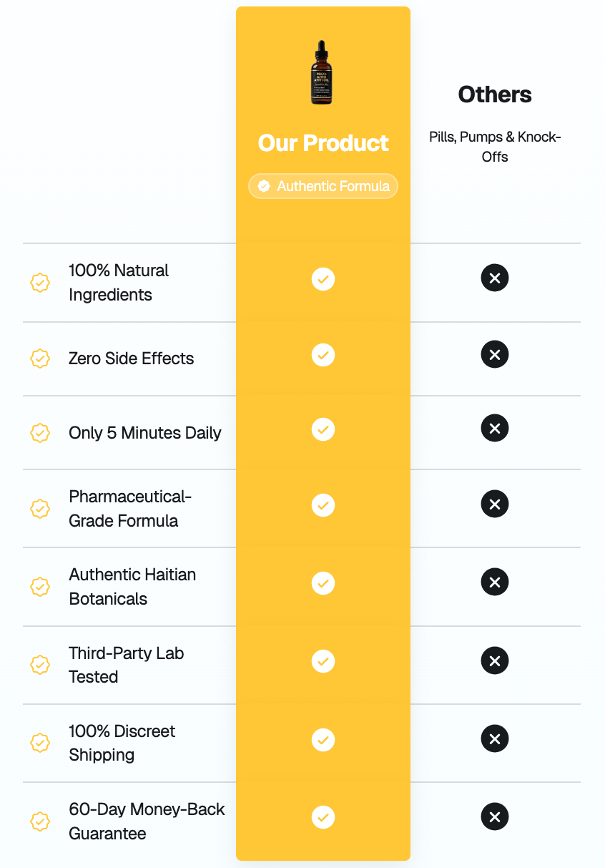
Task: Click the 'Pills, Pumps & Knock-Offs' subtitle
Action: point(495,147)
